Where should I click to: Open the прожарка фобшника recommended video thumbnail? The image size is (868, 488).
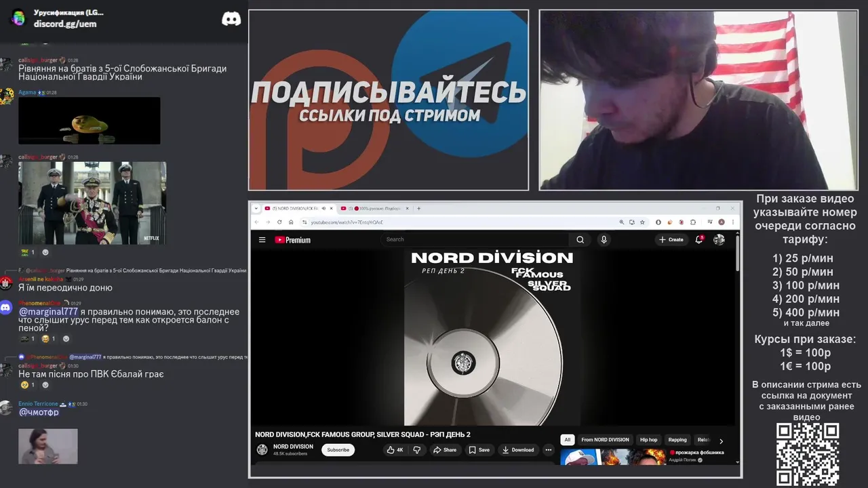(x=614, y=456)
